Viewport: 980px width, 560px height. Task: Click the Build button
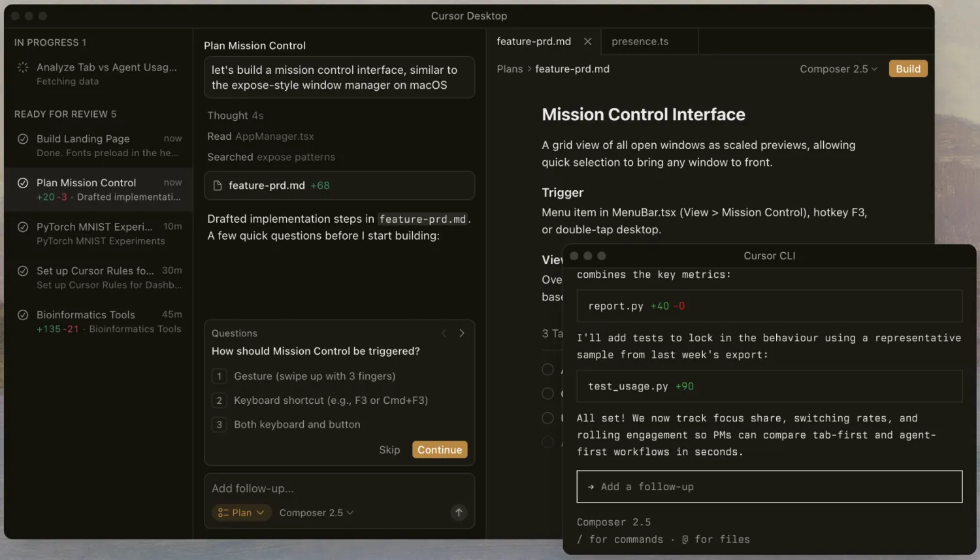pyautogui.click(x=908, y=69)
